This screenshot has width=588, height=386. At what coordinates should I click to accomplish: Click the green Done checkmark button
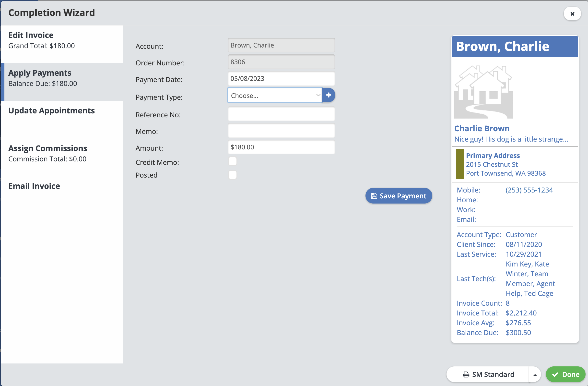(x=565, y=375)
